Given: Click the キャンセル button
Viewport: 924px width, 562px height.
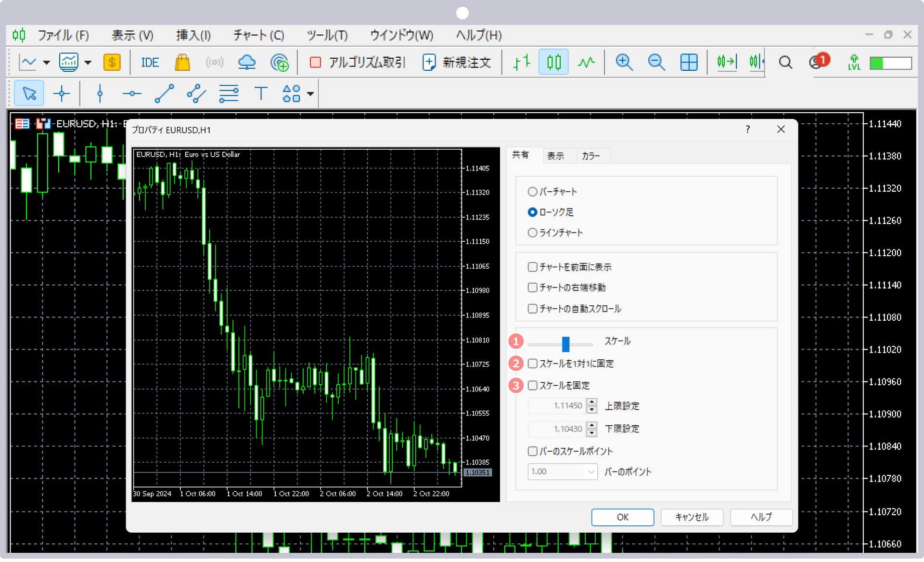Looking at the screenshot, I should pyautogui.click(x=692, y=517).
